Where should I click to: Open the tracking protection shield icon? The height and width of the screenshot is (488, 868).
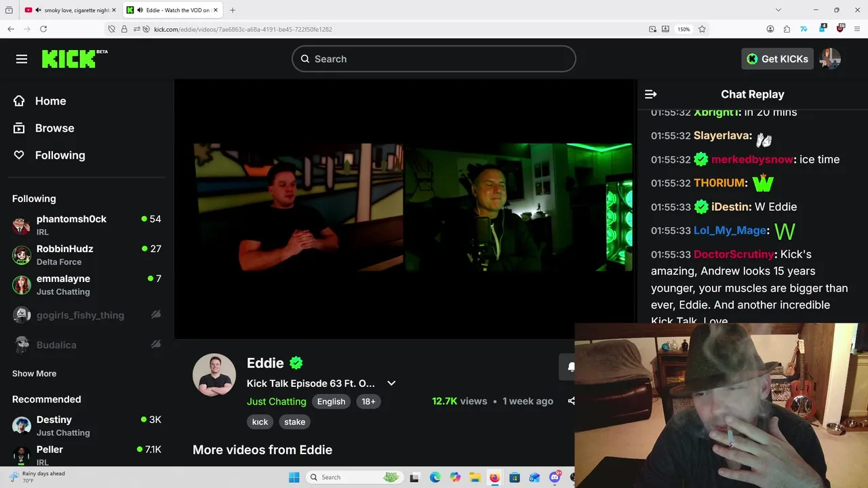pos(111,29)
